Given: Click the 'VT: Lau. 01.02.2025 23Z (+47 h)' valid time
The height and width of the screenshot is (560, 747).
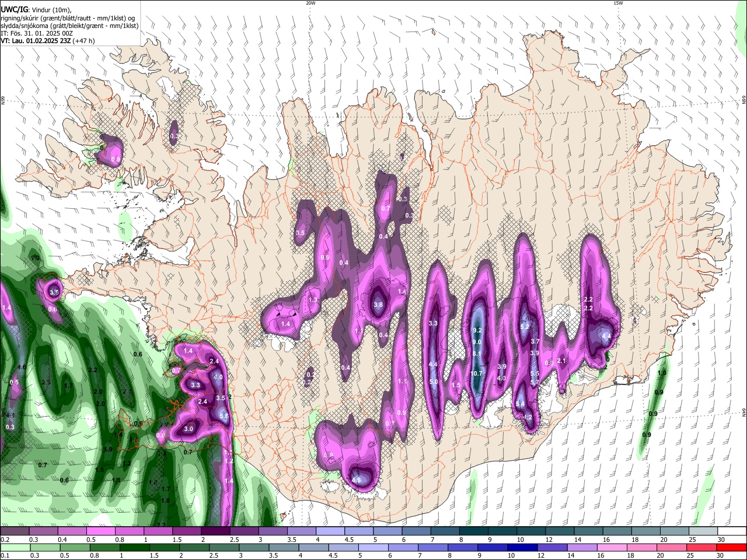Looking at the screenshot, I should click(x=47, y=41).
